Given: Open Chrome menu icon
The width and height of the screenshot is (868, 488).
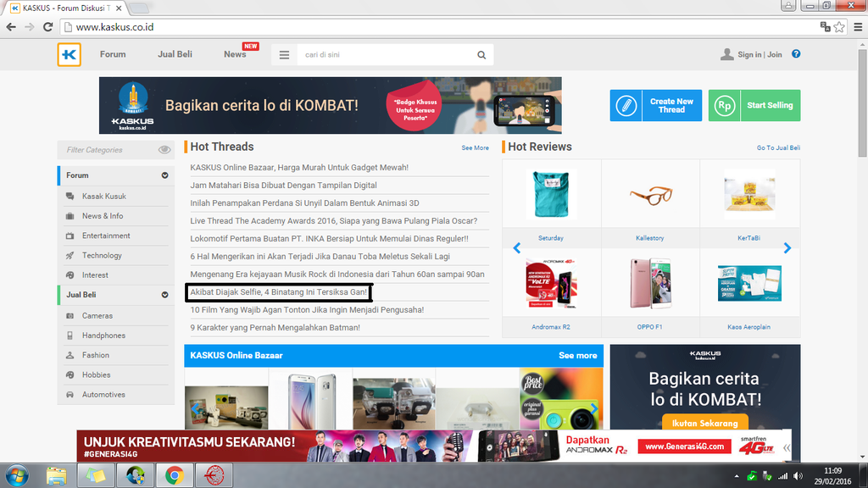Looking at the screenshot, I should point(858,27).
